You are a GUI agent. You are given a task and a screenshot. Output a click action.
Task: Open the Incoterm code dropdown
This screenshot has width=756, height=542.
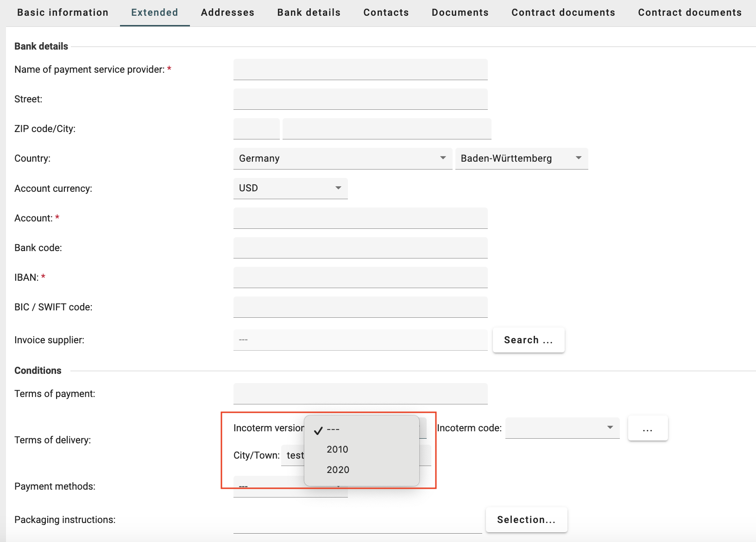562,428
